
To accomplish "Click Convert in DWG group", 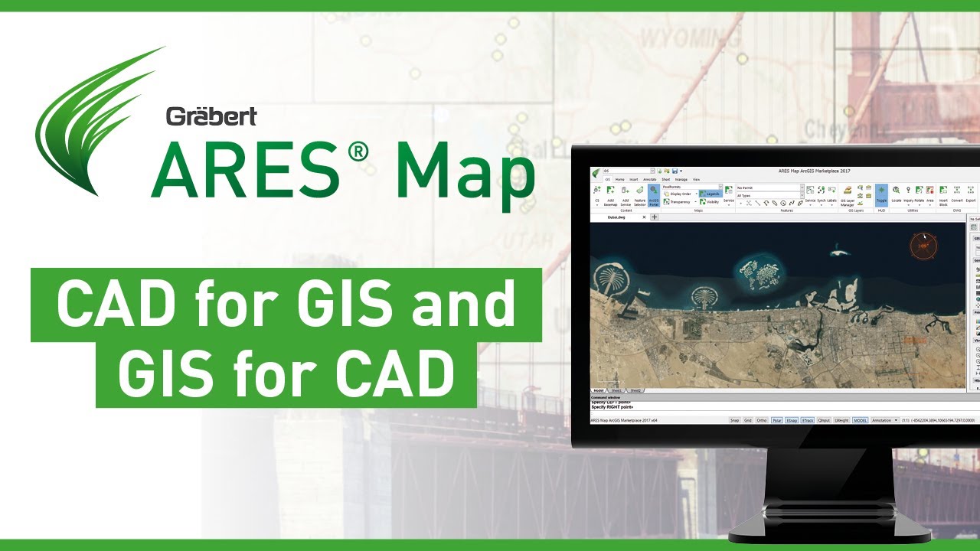I will coord(957,194).
